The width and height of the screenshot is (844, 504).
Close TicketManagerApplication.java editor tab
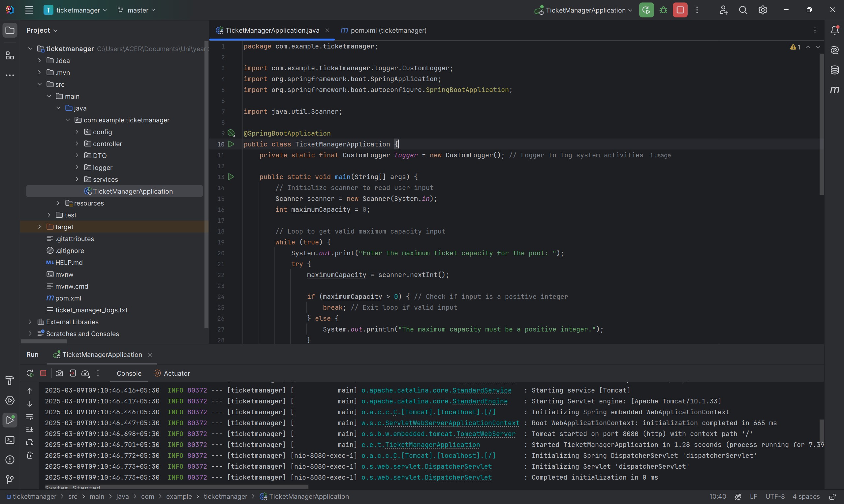[x=327, y=31]
